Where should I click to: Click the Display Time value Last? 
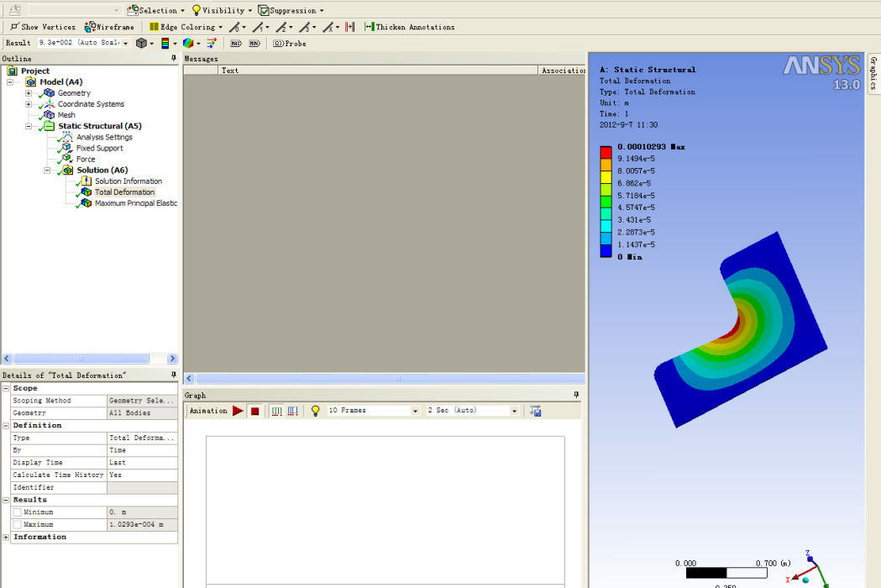[x=142, y=463]
